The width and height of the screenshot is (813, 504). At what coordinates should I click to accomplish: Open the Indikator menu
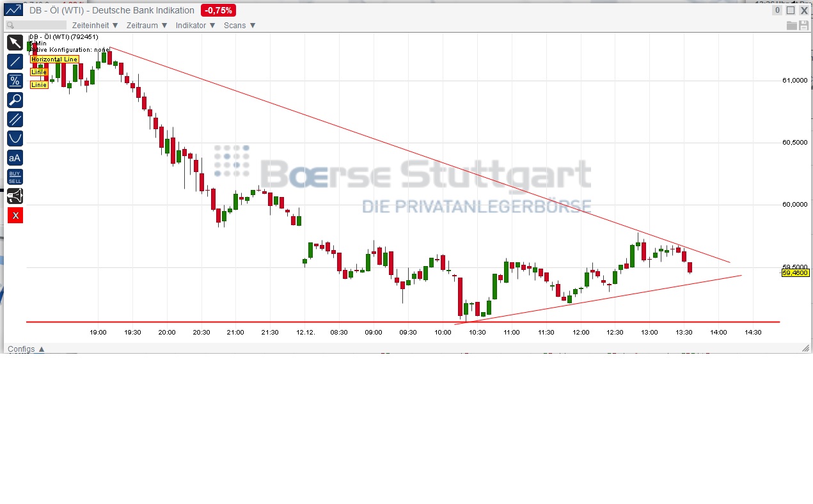195,26
